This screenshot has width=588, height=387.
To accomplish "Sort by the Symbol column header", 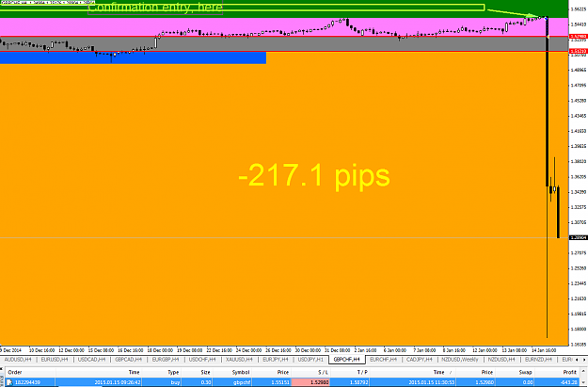I will [241, 372].
